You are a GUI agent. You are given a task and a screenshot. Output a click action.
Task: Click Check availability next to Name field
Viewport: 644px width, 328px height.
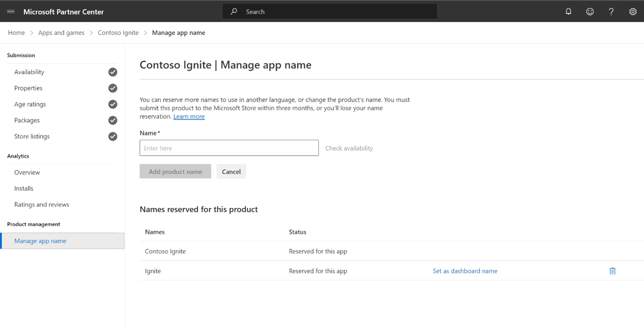(x=349, y=148)
